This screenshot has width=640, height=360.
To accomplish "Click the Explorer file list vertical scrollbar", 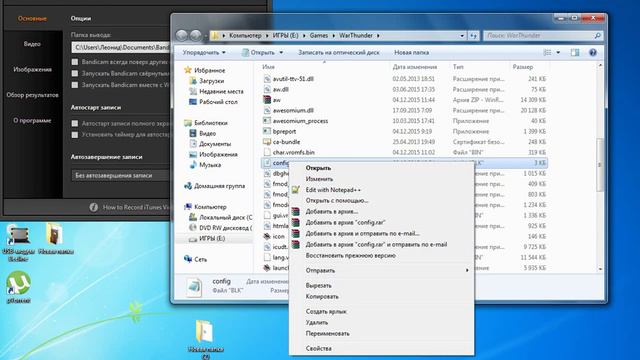I will (600, 164).
